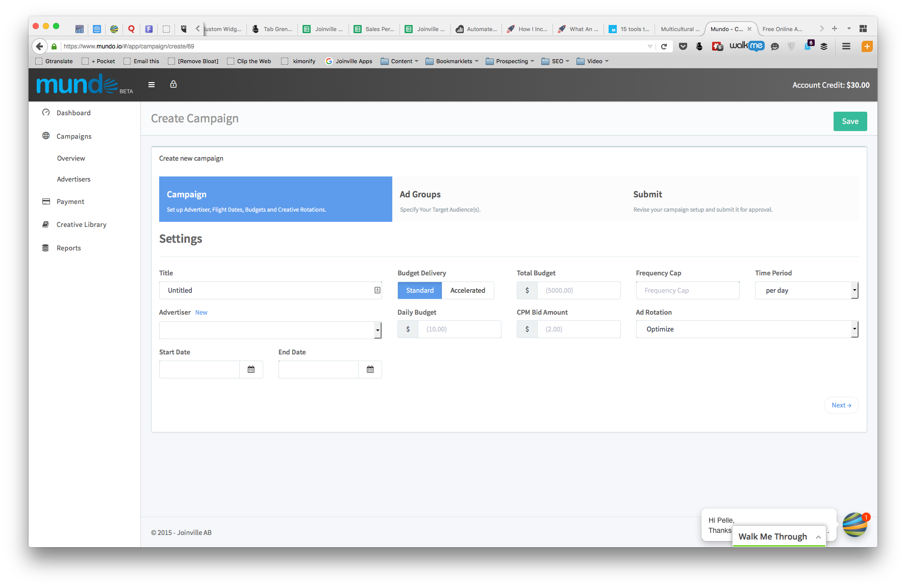This screenshot has width=906, height=588.
Task: Toggle the sidebar hamburger menu icon
Action: (x=152, y=85)
